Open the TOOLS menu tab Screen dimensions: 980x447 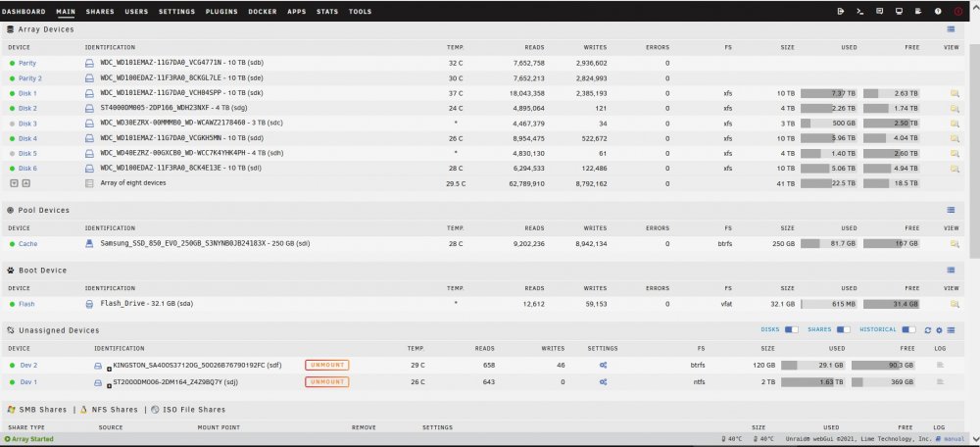(x=360, y=11)
